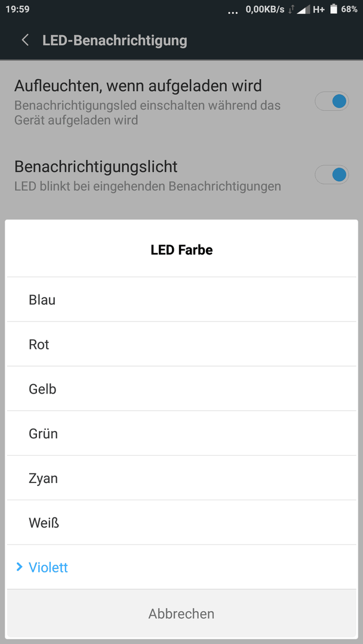Tap the LED-Benachrichtigung page title
Screen dimensions: 363x644
(x=115, y=41)
